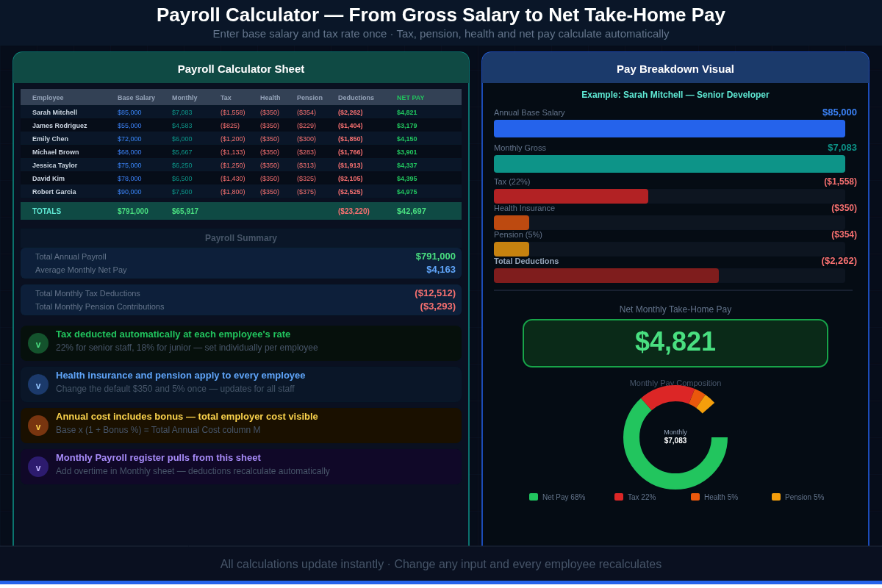The height and width of the screenshot is (588, 882).
Task: Click the Payroll Calculator Sheet panel header
Action: pyautogui.click(x=241, y=68)
